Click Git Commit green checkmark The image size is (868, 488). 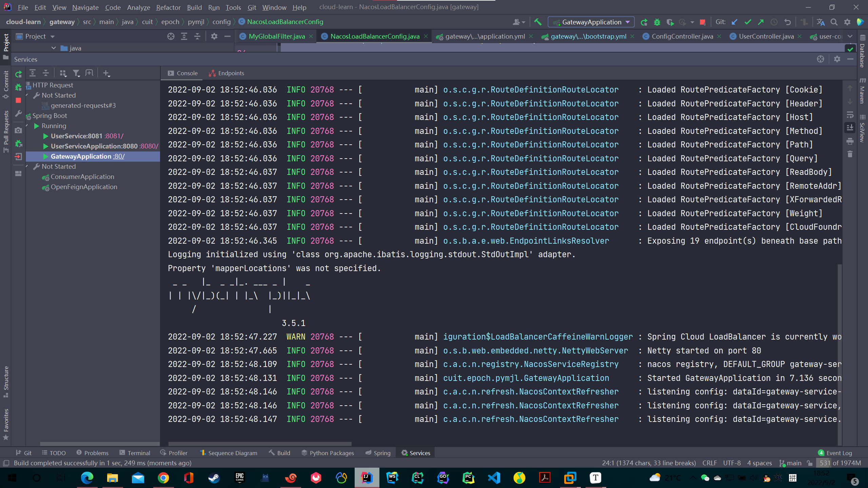[748, 22]
